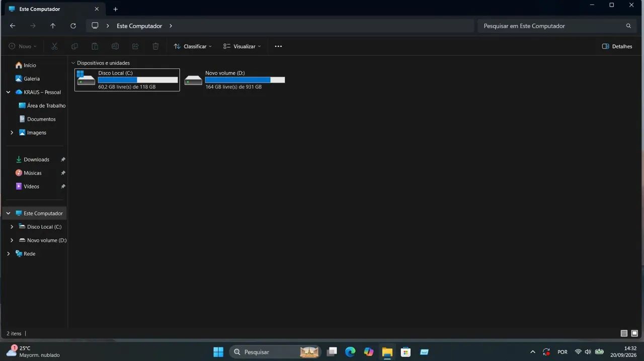
Task: Open the Classificar dropdown
Action: [x=193, y=46]
